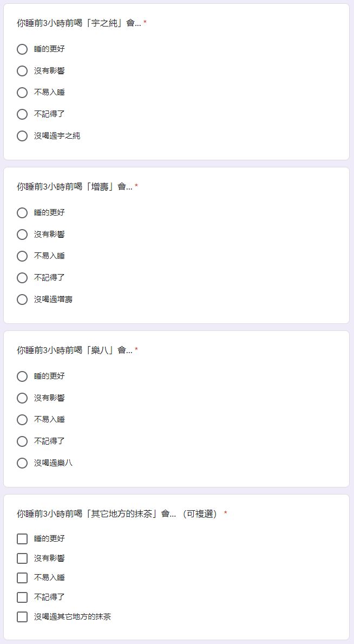Pick 不記得了 in the 宇之純 question
Viewport: 354px width, 644px height.
(22, 114)
